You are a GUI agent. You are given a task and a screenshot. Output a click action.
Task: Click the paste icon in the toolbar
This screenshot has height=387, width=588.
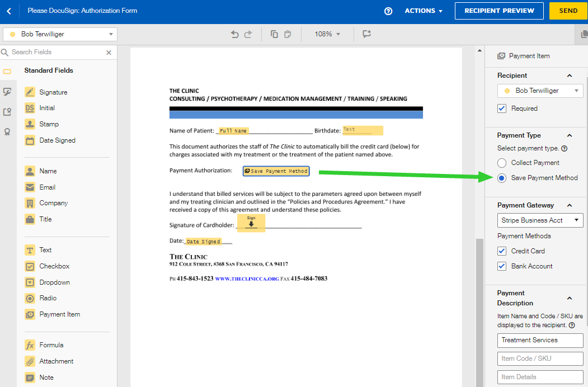point(287,34)
